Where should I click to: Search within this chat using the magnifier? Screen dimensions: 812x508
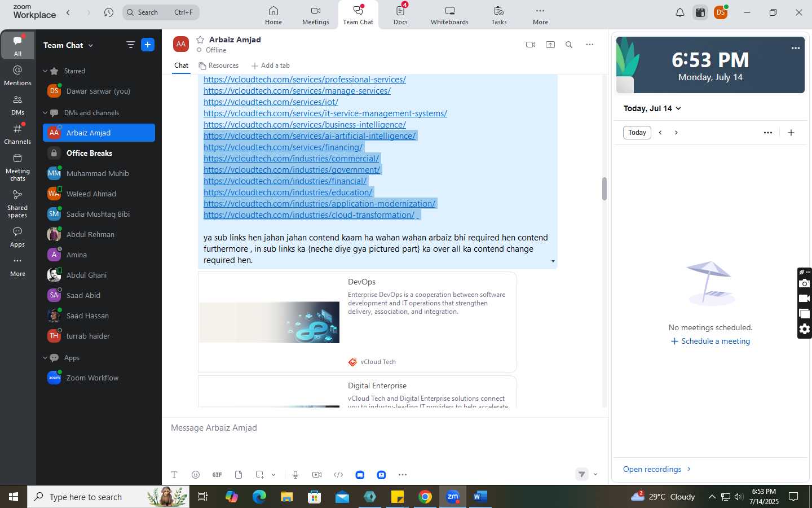click(x=569, y=45)
